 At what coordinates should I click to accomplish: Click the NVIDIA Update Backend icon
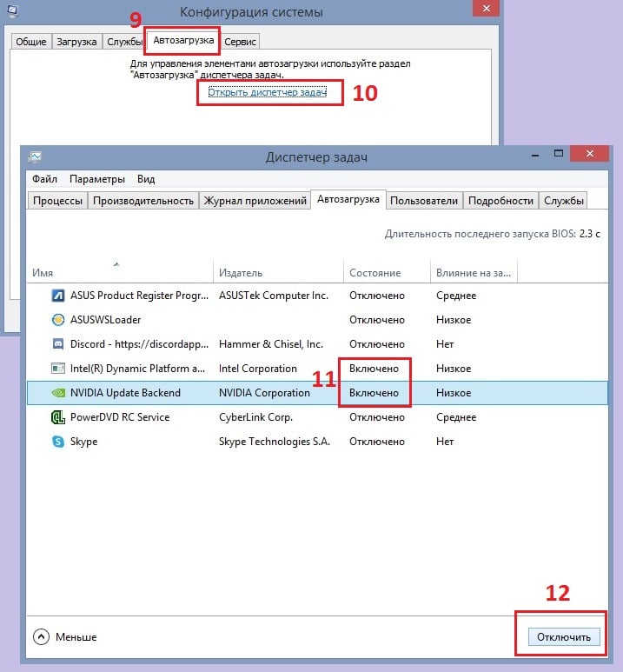click(58, 393)
